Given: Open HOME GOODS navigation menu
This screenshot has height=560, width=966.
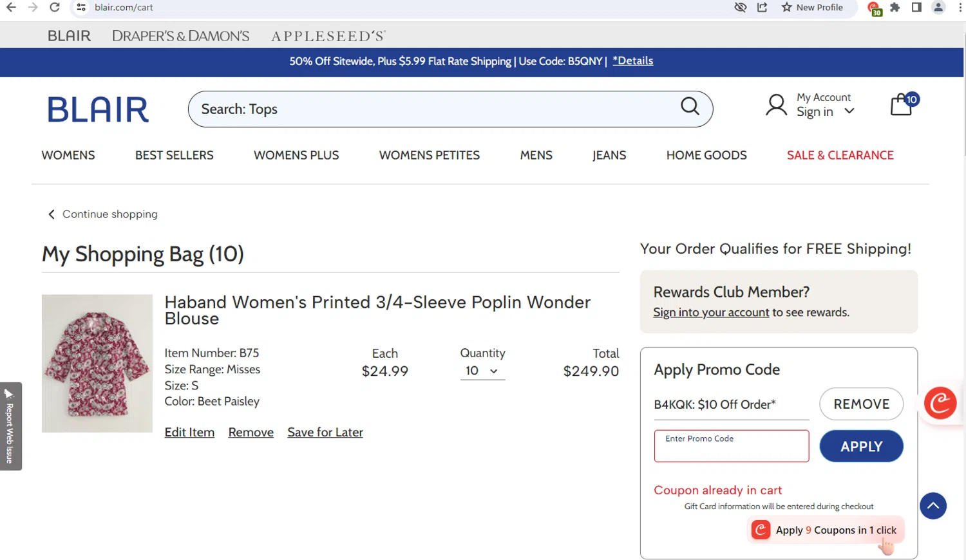Looking at the screenshot, I should 706,155.
